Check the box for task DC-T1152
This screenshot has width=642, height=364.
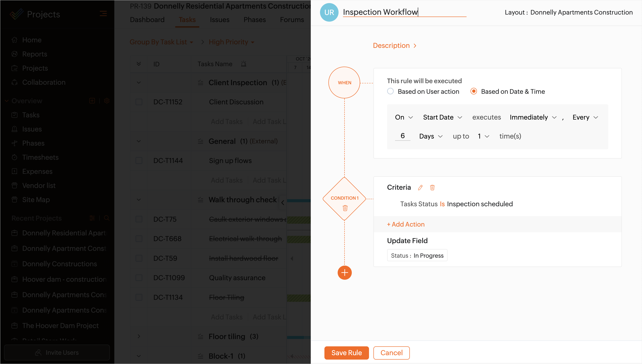[x=139, y=102]
